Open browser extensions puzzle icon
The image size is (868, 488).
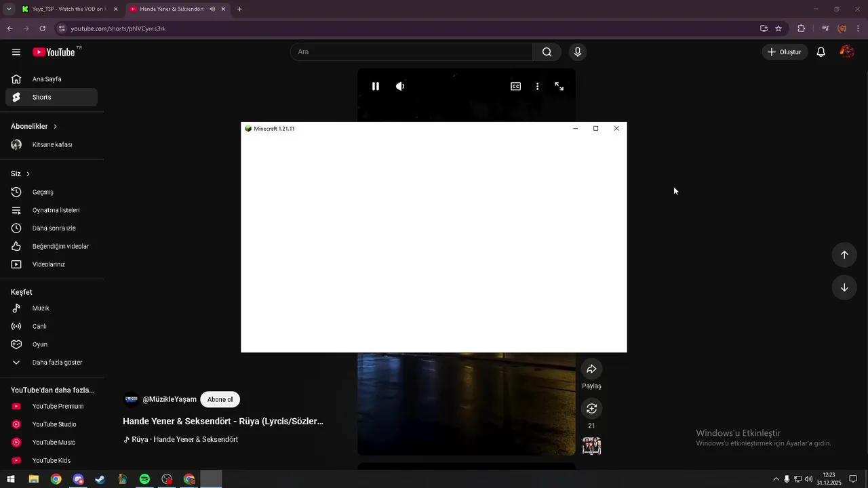tap(801, 28)
